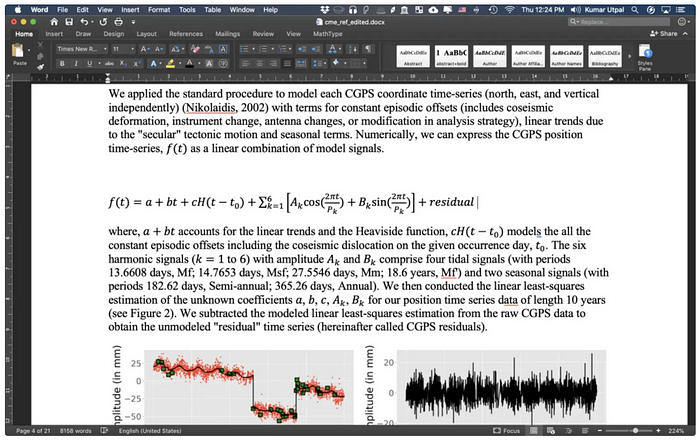Collapse the ribbon with chevron
This screenshot has height=441, width=700.
pyautogui.click(x=686, y=33)
